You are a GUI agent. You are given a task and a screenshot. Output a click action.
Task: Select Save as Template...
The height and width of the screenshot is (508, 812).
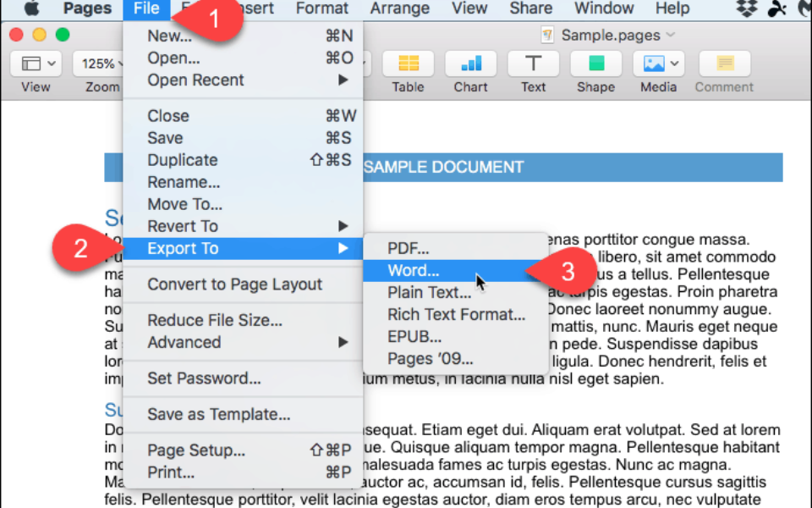(243, 414)
